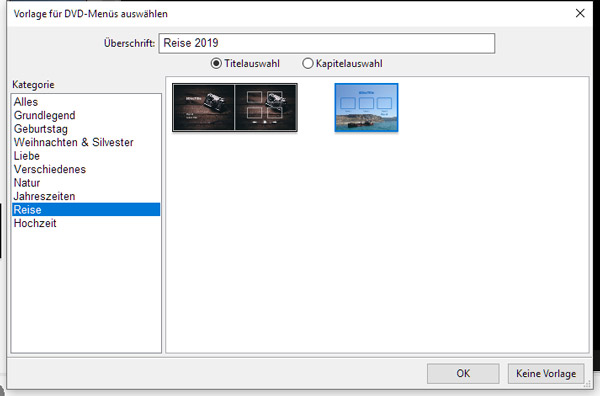Choose the dark camera menu template
The height and width of the screenshot is (396, 600).
[235, 108]
